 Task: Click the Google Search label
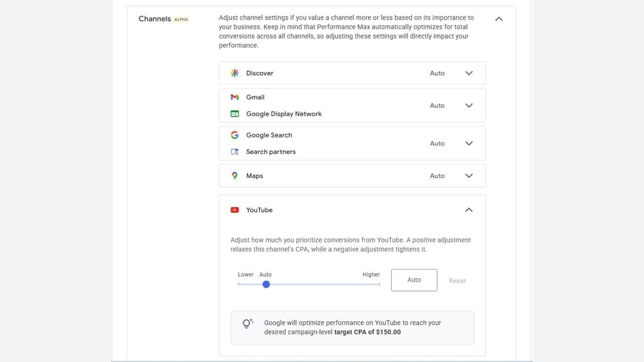coord(269,135)
